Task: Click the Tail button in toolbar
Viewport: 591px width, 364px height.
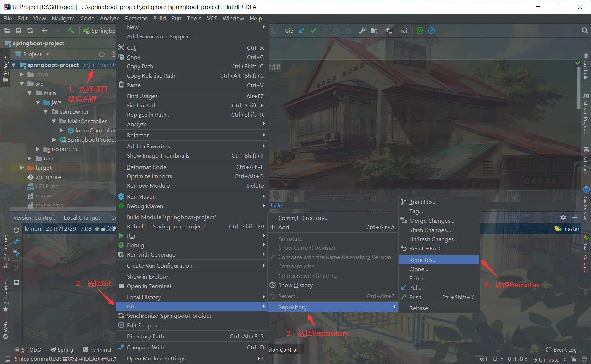Action: click(404, 31)
